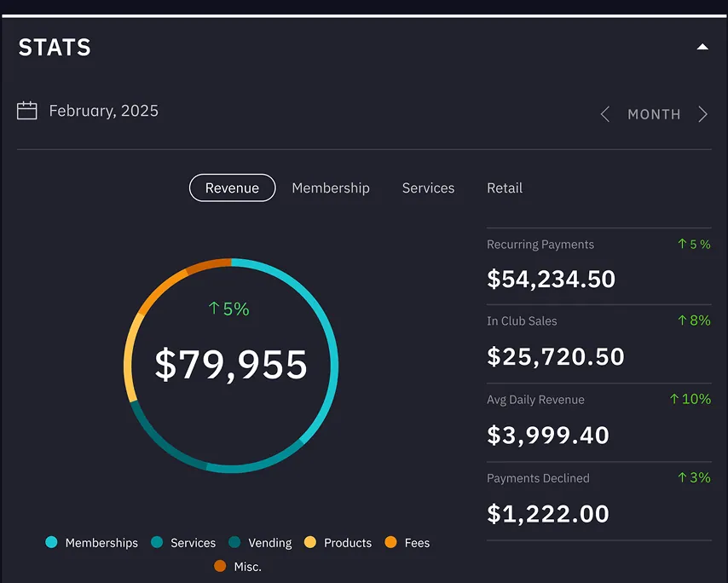The height and width of the screenshot is (583, 728).
Task: Collapse the STATS panel with the triangle arrow
Action: (702, 47)
